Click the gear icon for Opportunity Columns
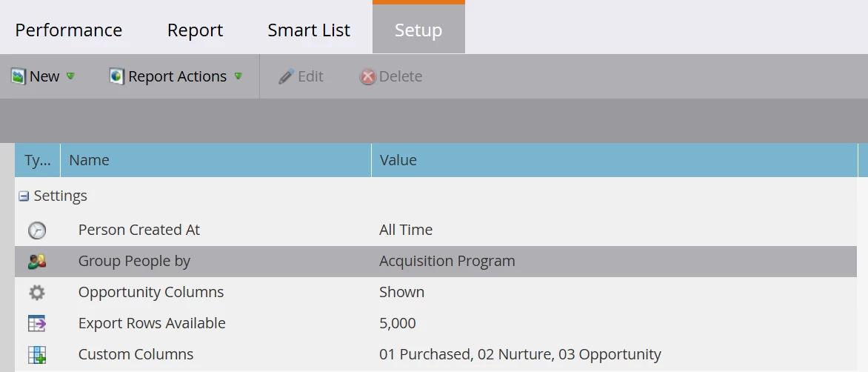 pos(37,292)
